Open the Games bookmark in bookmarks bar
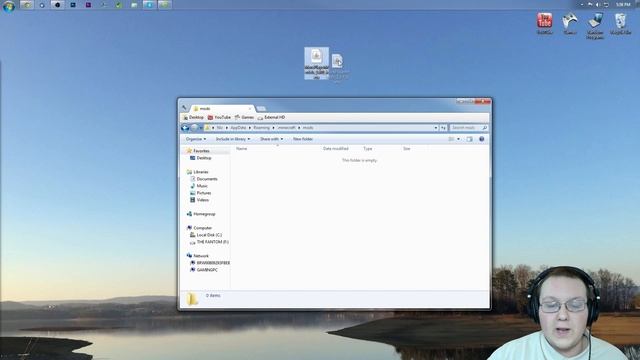The height and width of the screenshot is (360, 640). pyautogui.click(x=244, y=118)
